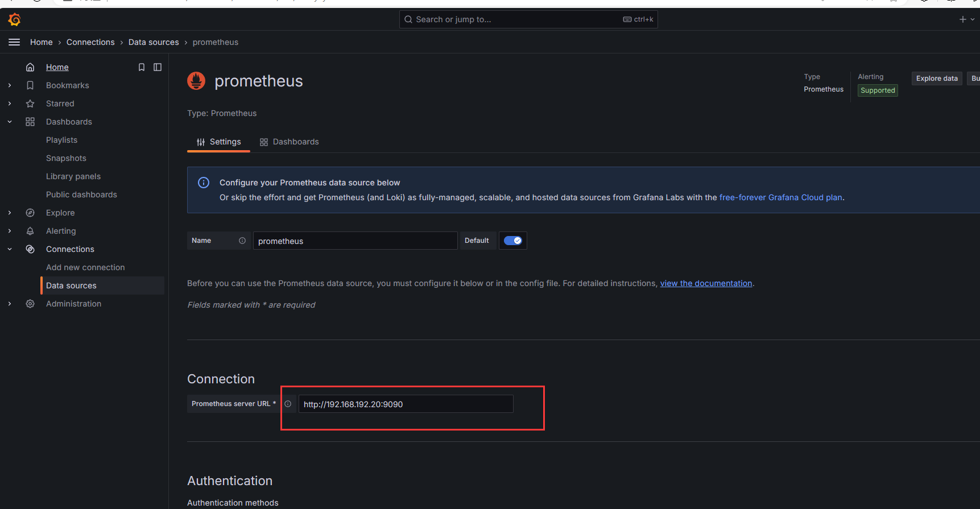
Task: Click the dock menu panel icon
Action: click(x=158, y=67)
